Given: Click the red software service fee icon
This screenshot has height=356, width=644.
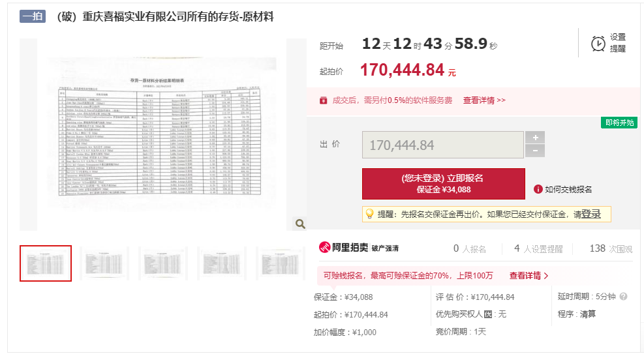Looking at the screenshot, I should coord(324,100).
